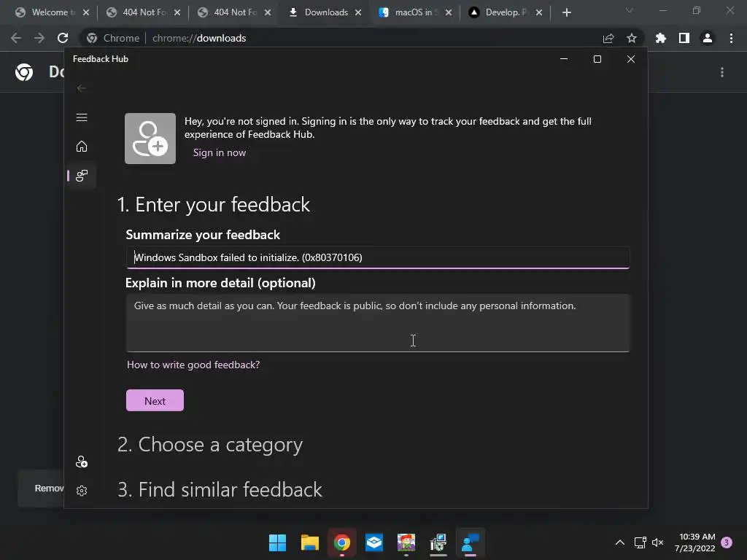Open notification badge showing 3
The height and width of the screenshot is (560, 747).
click(x=727, y=542)
